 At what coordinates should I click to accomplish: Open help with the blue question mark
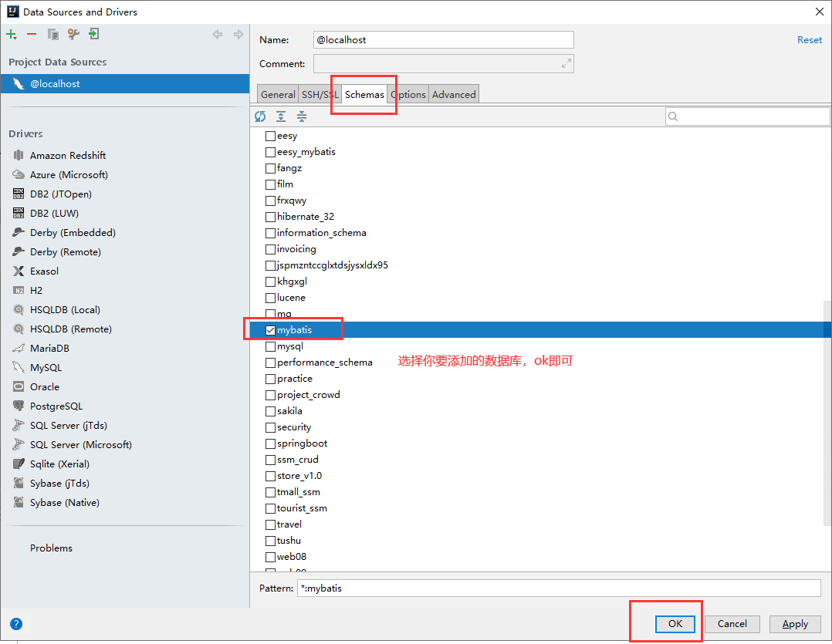(16, 624)
